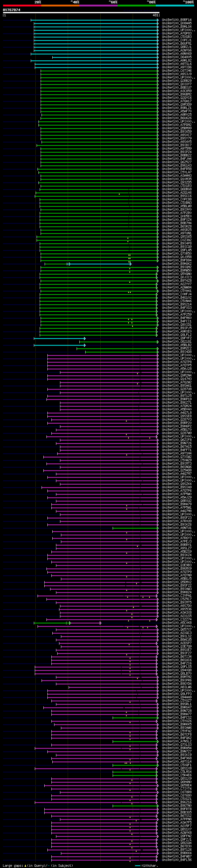Click the white query ruler bar 1–481
Viewport: 197px width, 868px height.
[81, 13]
